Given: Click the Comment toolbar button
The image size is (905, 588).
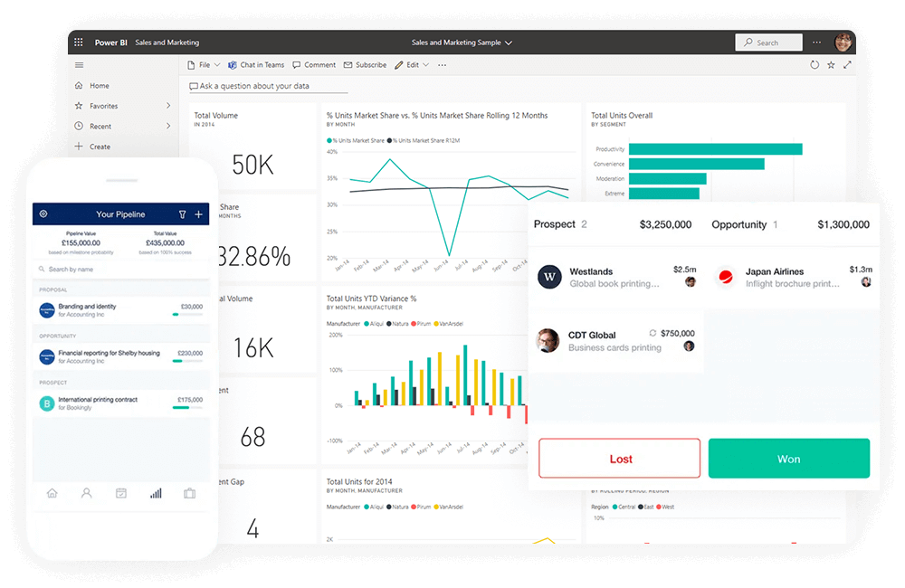Looking at the screenshot, I should pos(314,65).
